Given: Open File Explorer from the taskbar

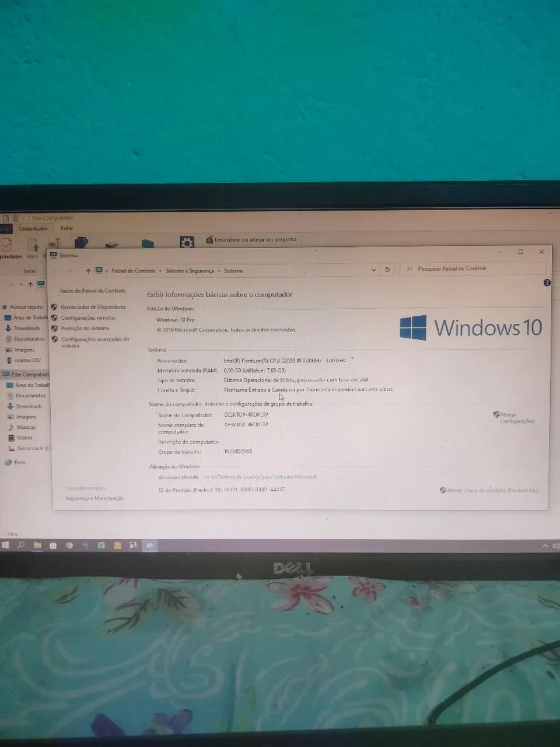Looking at the screenshot, I should click(x=37, y=545).
